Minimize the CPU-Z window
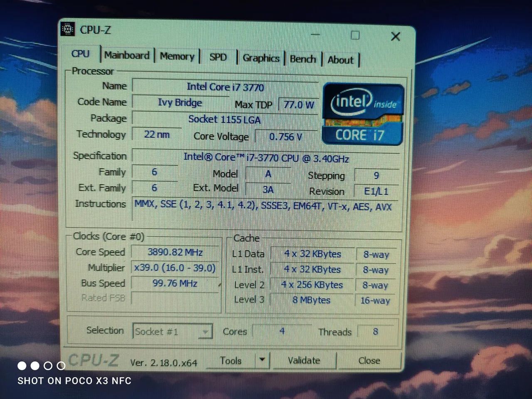 tap(315, 34)
